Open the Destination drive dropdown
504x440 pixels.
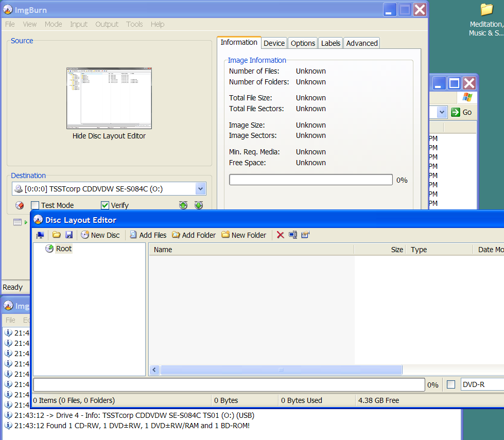(201, 189)
